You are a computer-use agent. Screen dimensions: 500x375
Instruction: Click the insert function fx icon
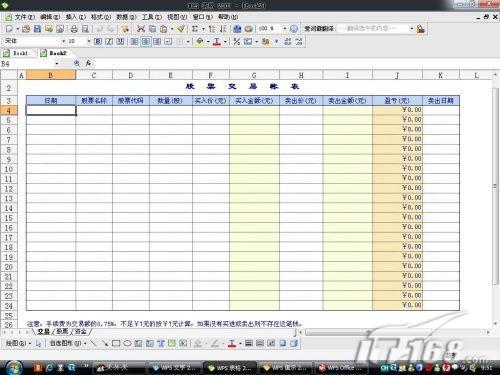tap(88, 63)
